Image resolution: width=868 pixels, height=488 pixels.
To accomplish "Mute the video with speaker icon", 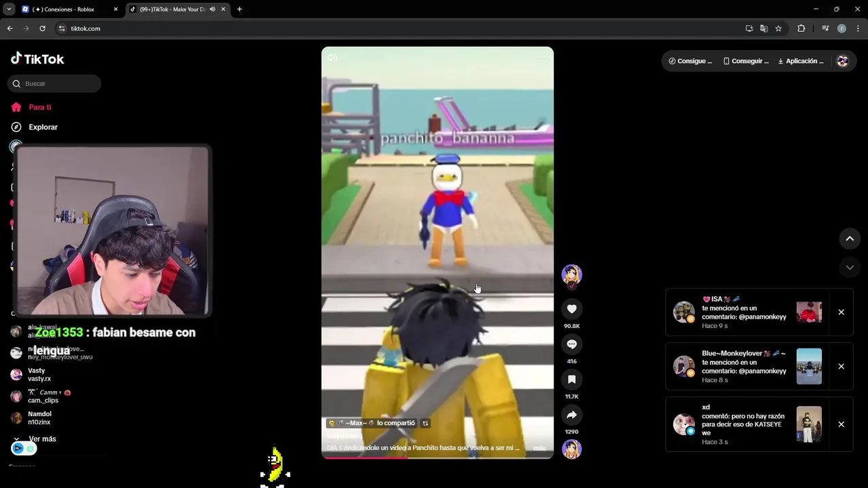I will 332,58.
